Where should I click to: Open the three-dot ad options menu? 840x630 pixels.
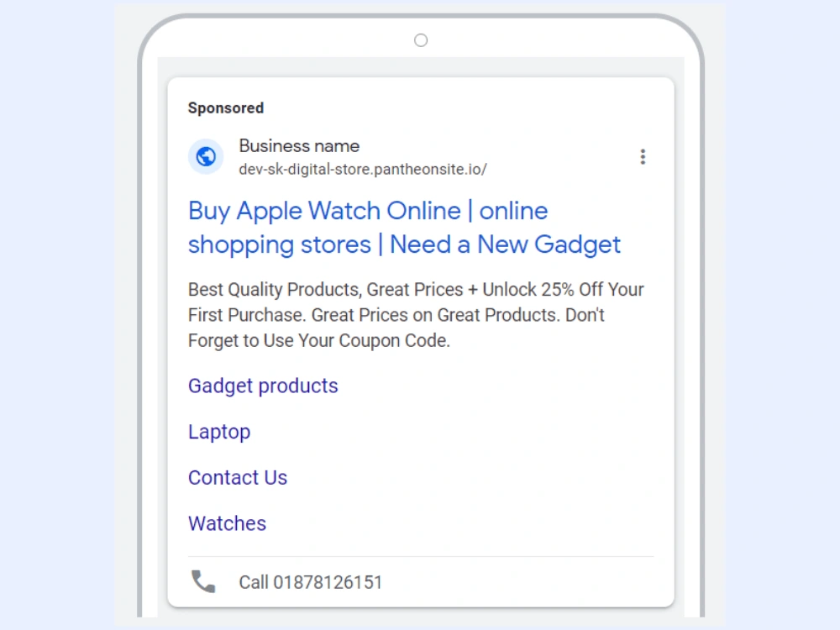coord(643,157)
